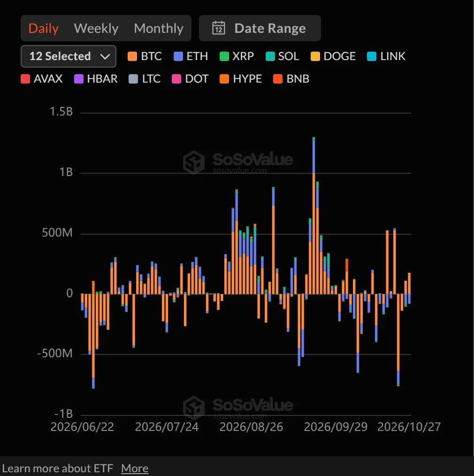Click the -1B y-axis label

pos(64,414)
